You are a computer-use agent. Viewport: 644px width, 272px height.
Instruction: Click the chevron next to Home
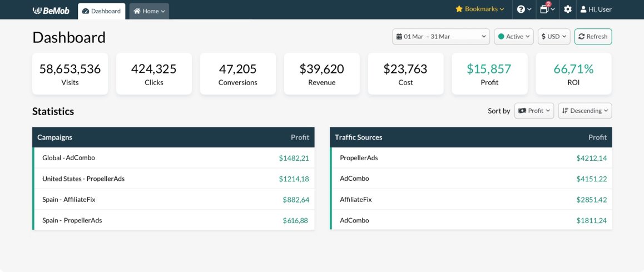click(163, 12)
